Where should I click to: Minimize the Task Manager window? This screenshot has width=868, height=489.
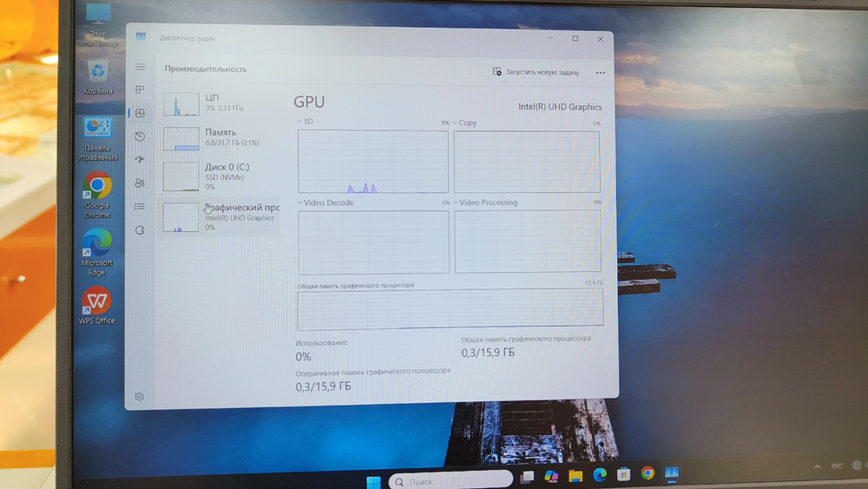pyautogui.click(x=549, y=37)
